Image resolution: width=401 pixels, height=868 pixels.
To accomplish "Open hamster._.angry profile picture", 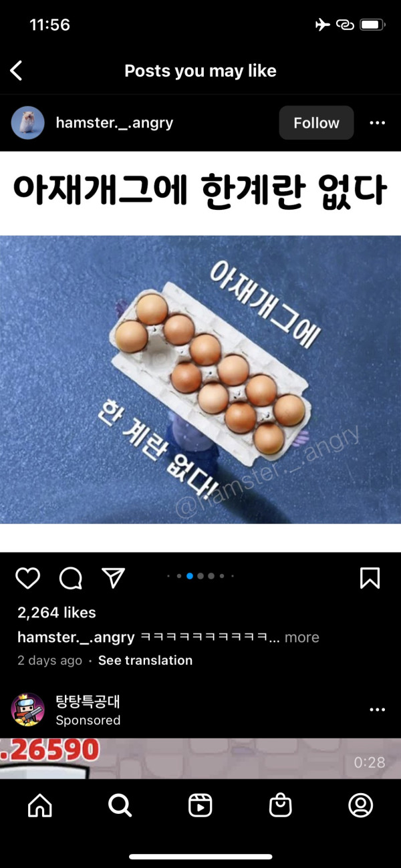I will (28, 123).
